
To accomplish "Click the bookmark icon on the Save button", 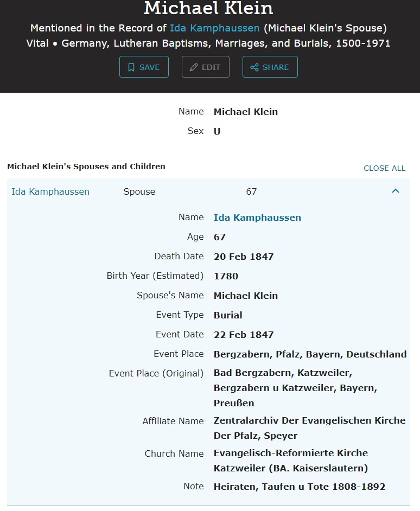I will (x=131, y=67).
